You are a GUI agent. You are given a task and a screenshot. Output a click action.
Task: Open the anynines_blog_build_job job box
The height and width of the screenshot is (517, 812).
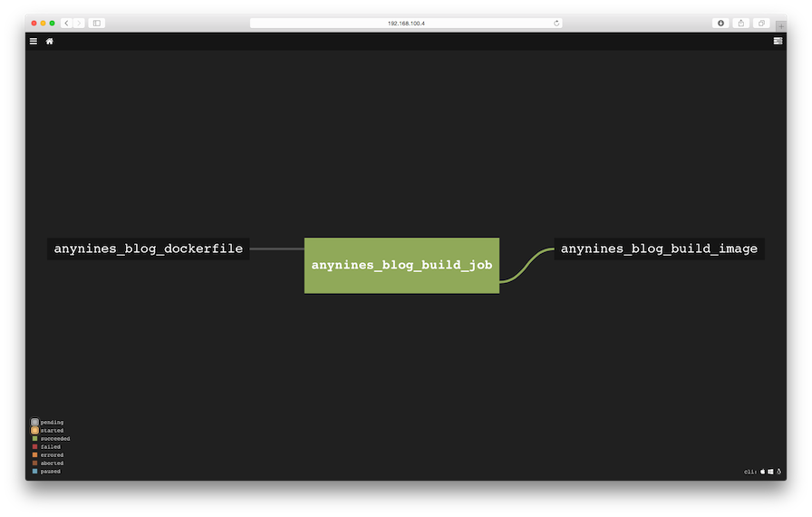401,266
